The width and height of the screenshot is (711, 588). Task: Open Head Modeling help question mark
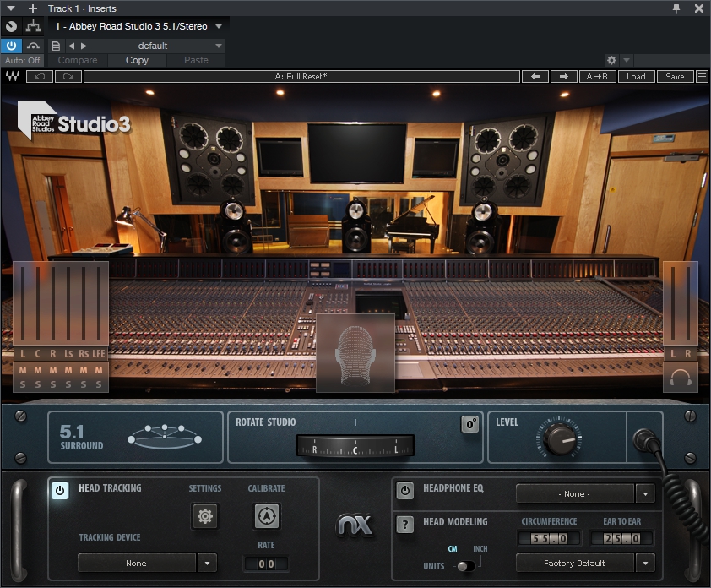(x=405, y=524)
